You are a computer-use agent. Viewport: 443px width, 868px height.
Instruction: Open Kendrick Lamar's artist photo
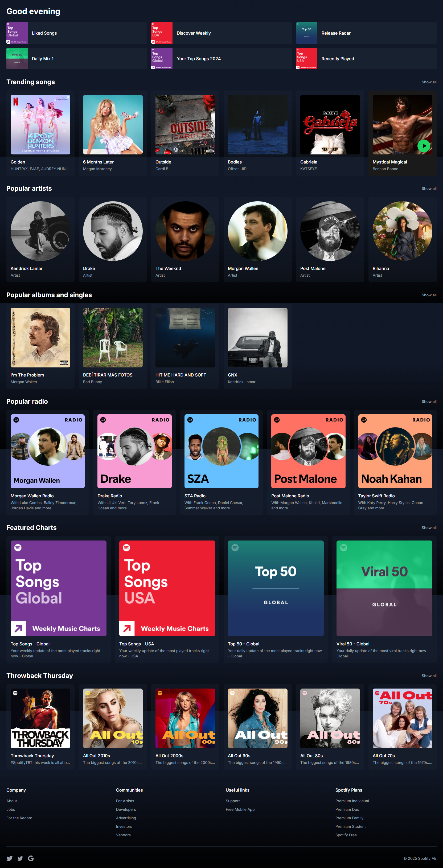[40, 231]
